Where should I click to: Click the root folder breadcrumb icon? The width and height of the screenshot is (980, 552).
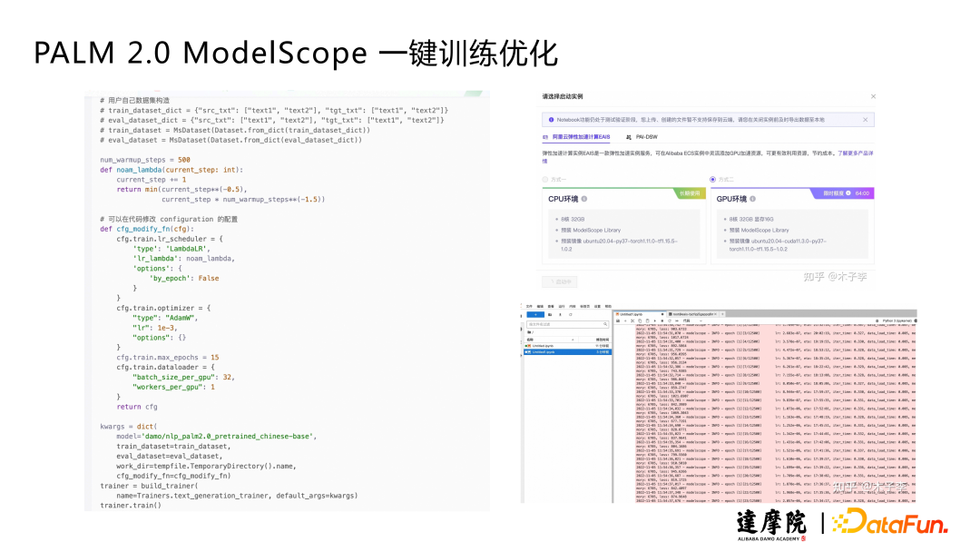[x=530, y=332]
